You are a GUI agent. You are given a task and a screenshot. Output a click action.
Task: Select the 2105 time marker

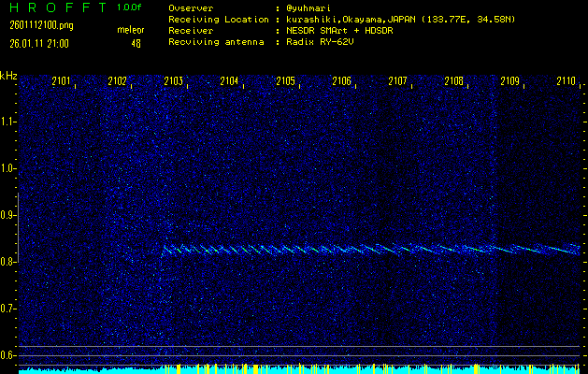pos(286,82)
